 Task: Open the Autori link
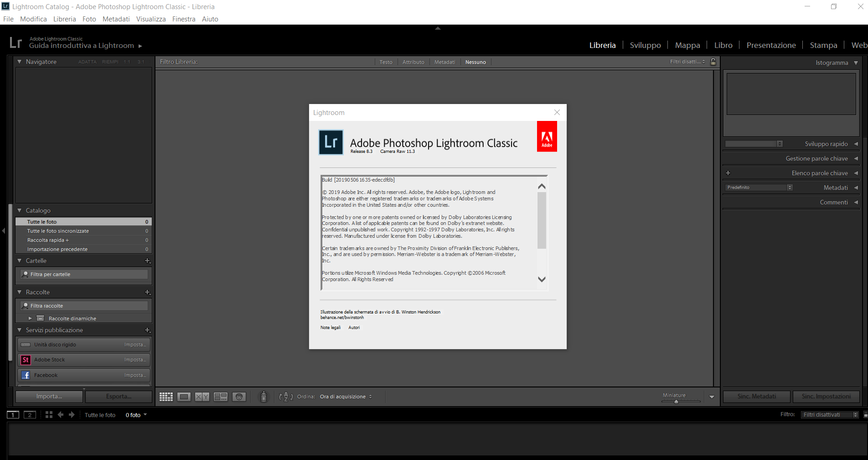tap(354, 328)
